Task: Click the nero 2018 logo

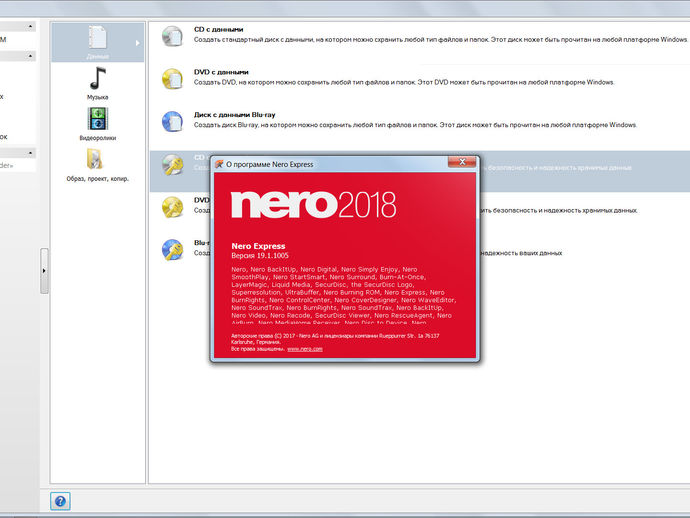Action: (x=313, y=204)
